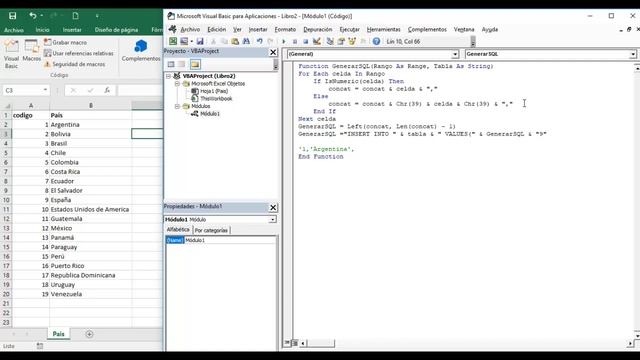Save the project with the VBA floppy icon

[x=200, y=41]
